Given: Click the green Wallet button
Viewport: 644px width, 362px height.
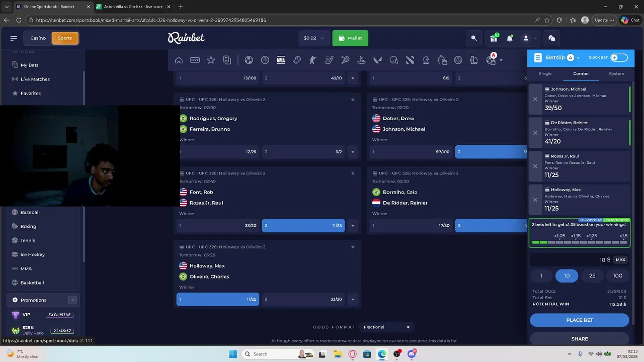Looking at the screenshot, I should tap(350, 38).
